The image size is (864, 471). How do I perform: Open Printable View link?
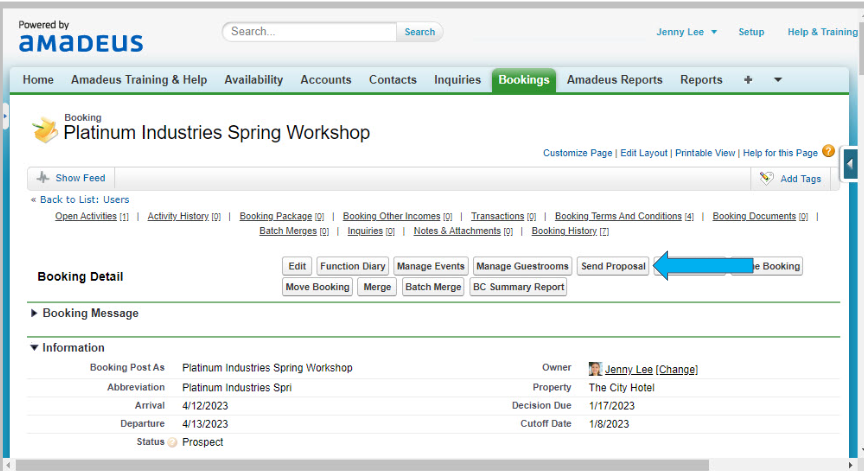[x=705, y=153]
